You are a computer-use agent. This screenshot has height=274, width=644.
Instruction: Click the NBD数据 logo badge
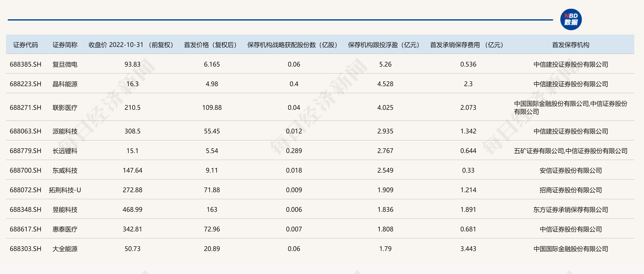(x=571, y=19)
